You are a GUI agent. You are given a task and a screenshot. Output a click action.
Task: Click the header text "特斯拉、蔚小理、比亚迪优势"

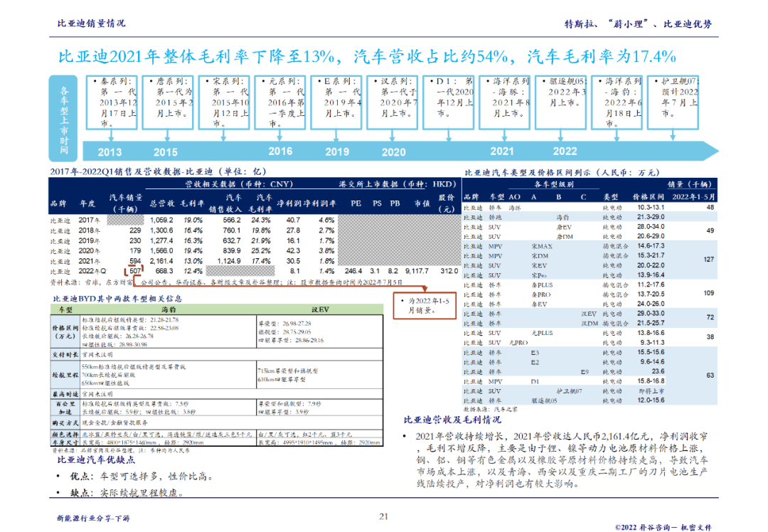click(x=638, y=24)
